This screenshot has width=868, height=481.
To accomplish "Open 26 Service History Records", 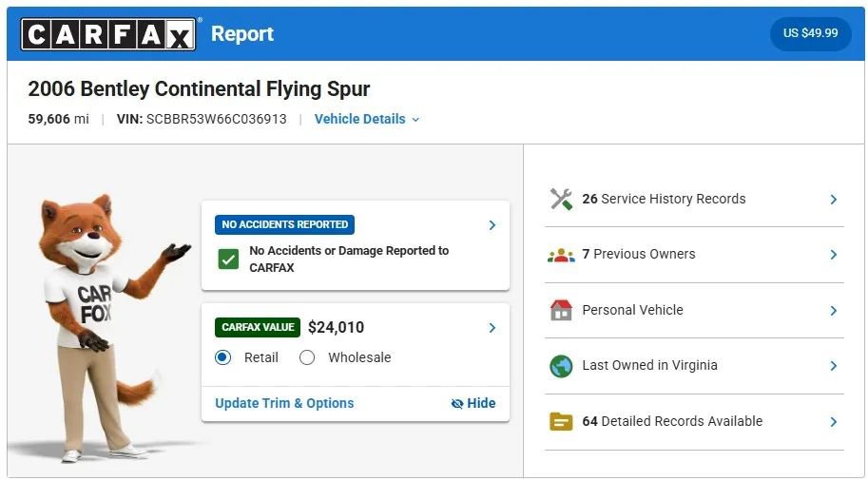I will [694, 200].
